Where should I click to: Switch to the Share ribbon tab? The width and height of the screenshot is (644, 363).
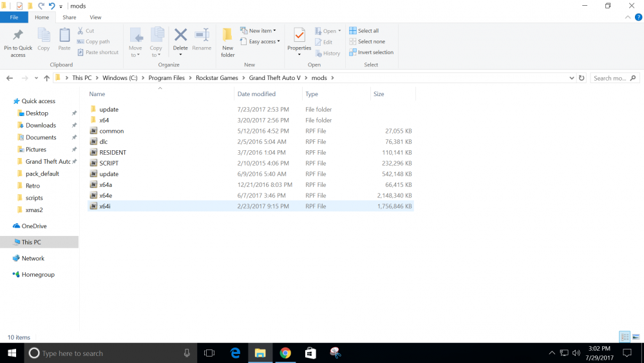[70, 17]
